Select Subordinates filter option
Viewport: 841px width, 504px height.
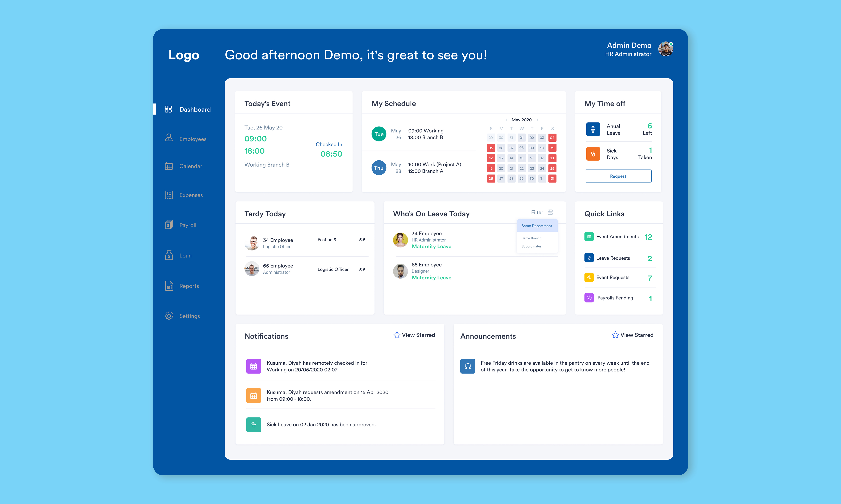531,246
